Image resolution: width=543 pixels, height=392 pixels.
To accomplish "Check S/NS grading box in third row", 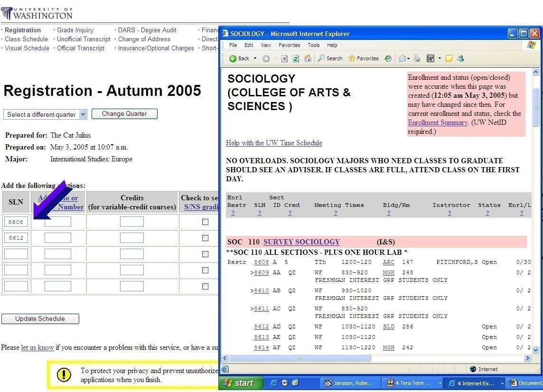I will (x=206, y=254).
